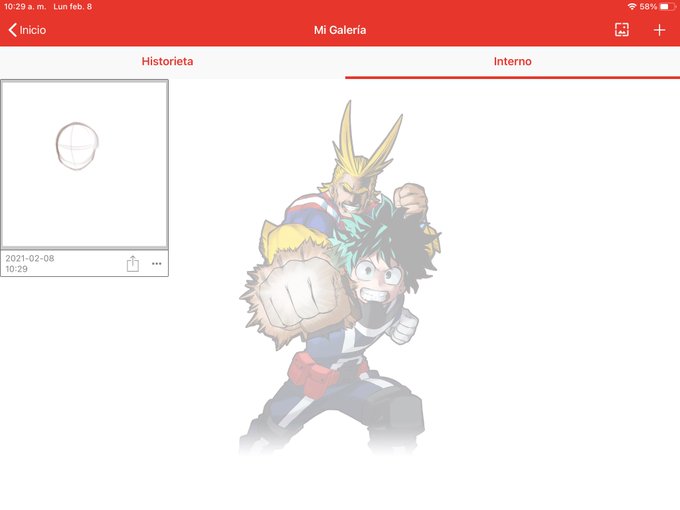Open more options for 2021-02-08 artwork

point(157,263)
